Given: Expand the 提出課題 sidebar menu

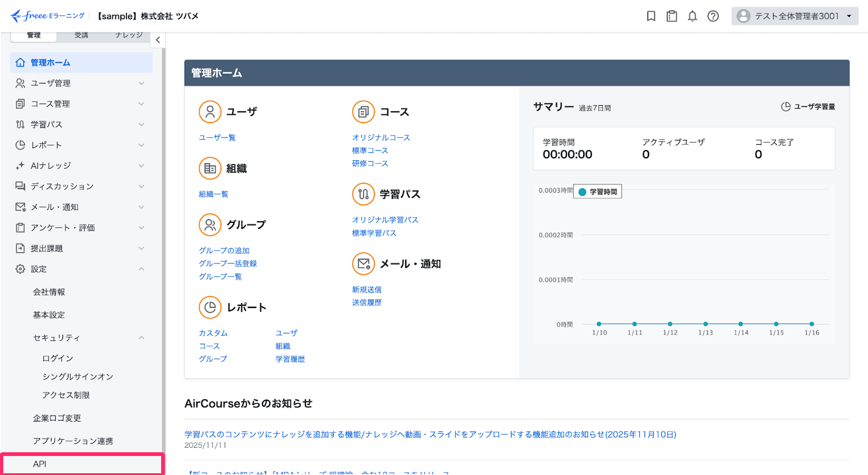Looking at the screenshot, I should [x=81, y=248].
